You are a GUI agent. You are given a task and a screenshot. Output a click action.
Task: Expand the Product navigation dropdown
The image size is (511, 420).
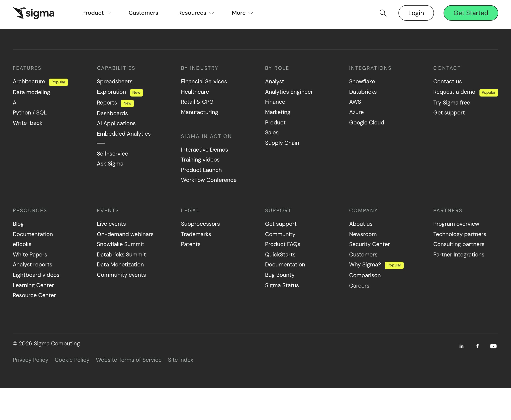96,13
